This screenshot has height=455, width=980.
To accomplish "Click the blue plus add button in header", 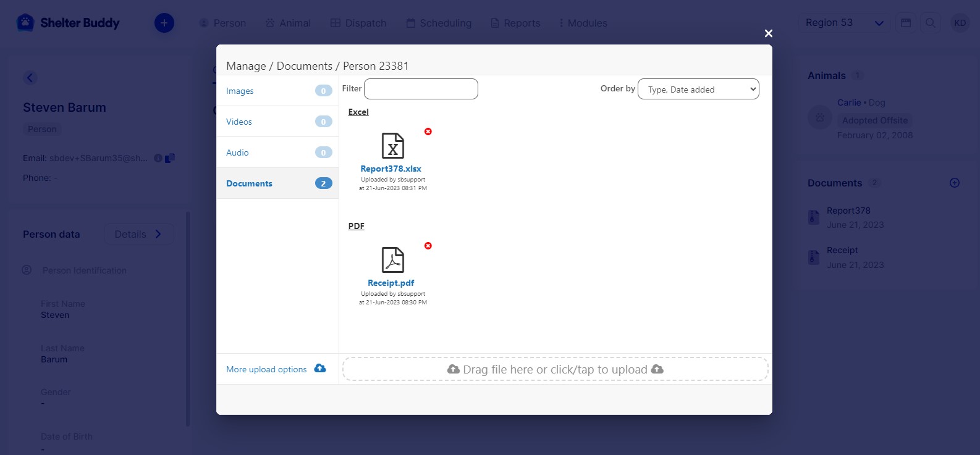I will click(164, 23).
